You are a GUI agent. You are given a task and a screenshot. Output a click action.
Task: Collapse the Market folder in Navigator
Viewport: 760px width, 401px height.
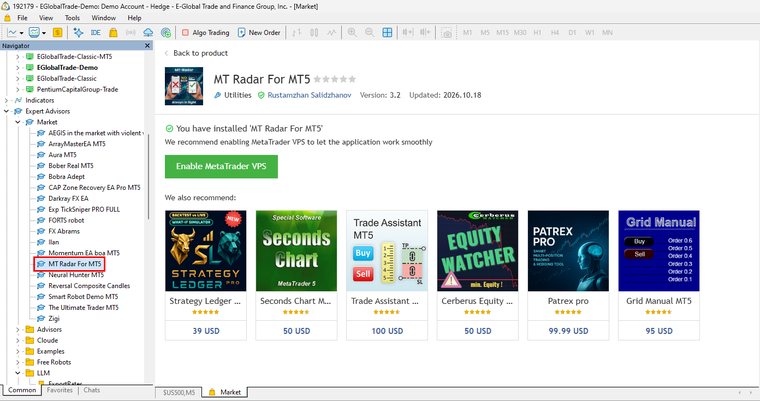(x=18, y=122)
